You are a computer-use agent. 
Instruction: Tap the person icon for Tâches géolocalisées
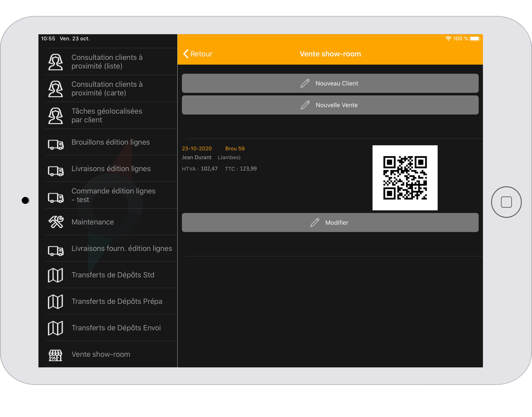(56, 116)
